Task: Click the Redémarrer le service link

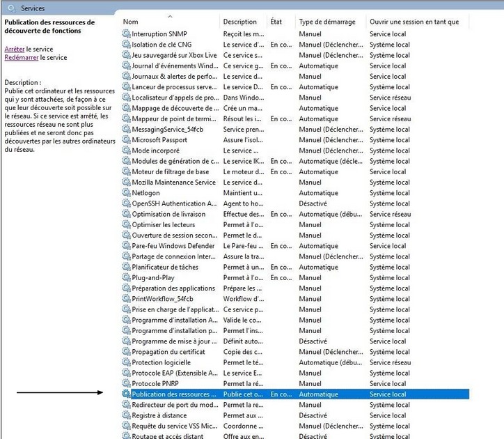Action: click(22, 58)
